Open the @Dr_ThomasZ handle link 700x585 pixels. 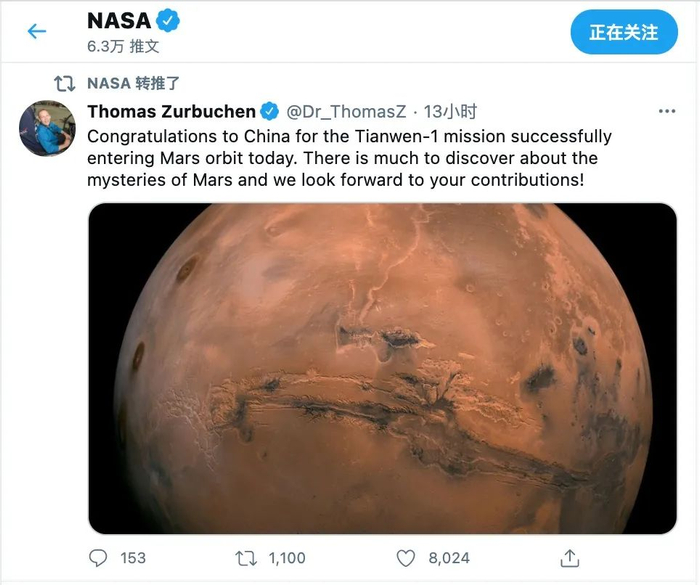pyautogui.click(x=347, y=111)
